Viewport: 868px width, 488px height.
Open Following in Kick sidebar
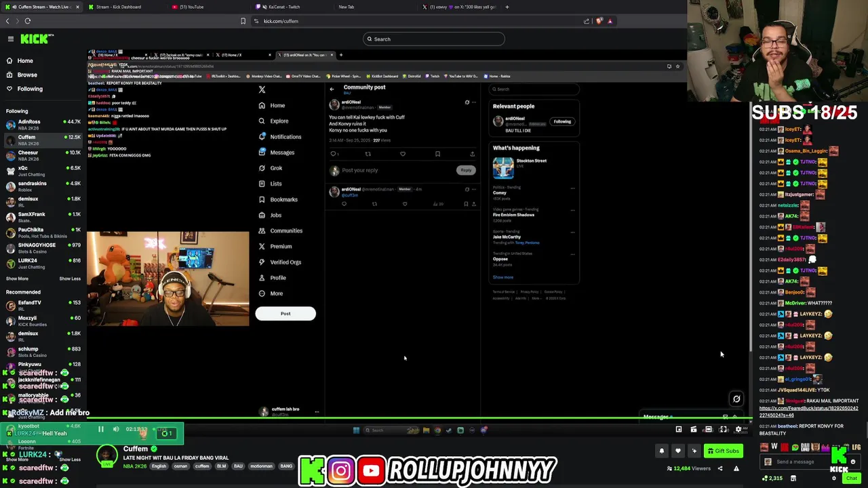tap(30, 89)
